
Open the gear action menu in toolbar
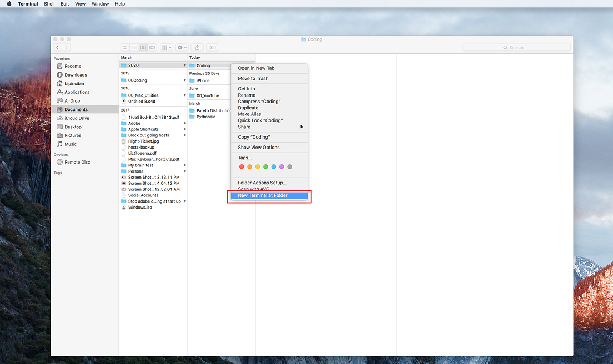[182, 47]
